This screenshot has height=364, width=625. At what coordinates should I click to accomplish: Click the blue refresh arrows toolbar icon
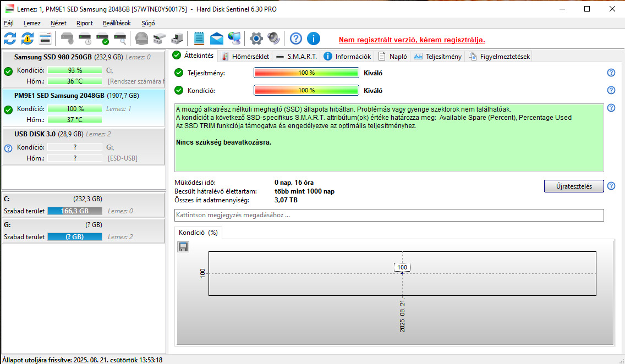(10, 38)
